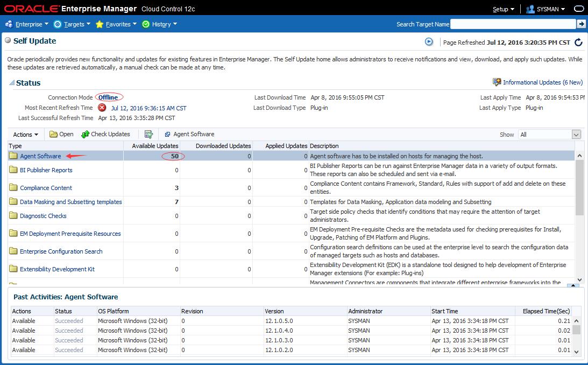588x365 pixels.
Task: Click the History clock icon
Action: 146,24
